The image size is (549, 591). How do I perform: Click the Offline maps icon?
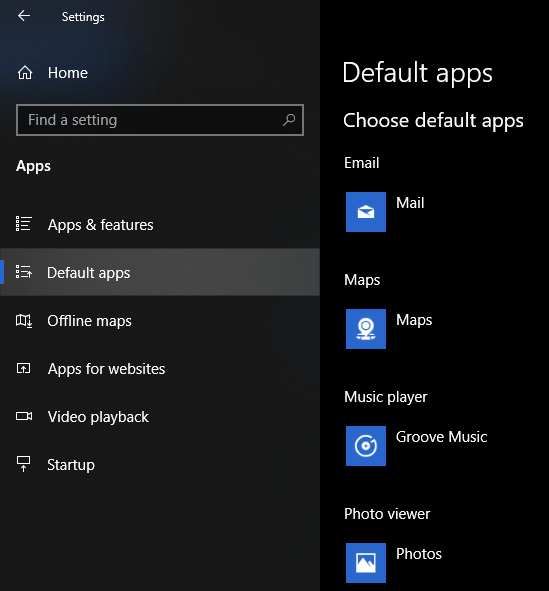point(24,321)
